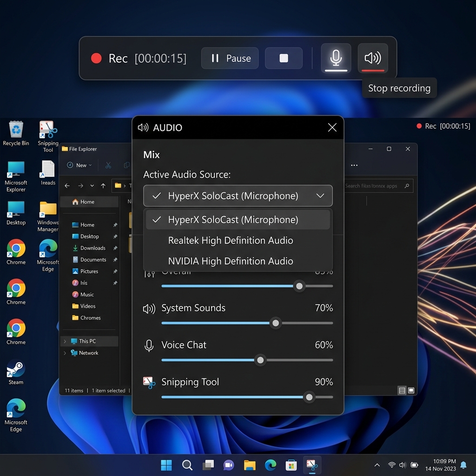476x476 pixels.
Task: Choose NVIDIA High Definition Audio source
Action: click(x=238, y=261)
